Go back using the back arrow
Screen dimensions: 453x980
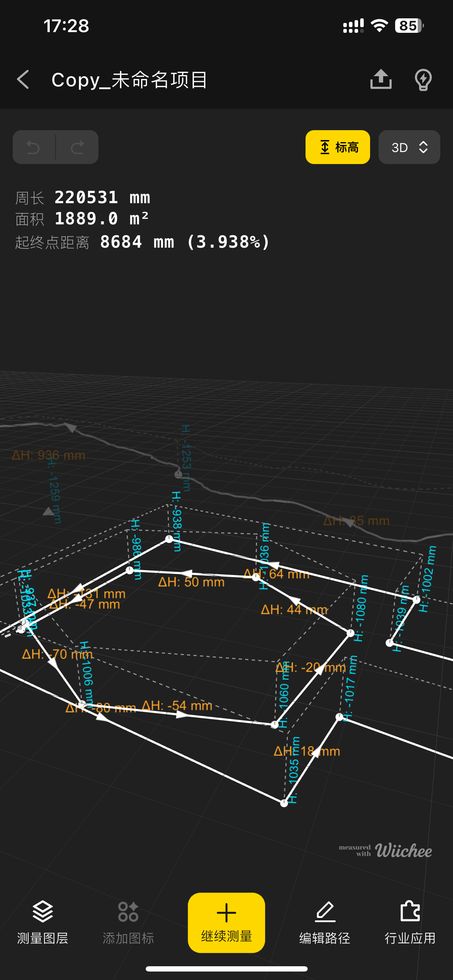point(23,79)
